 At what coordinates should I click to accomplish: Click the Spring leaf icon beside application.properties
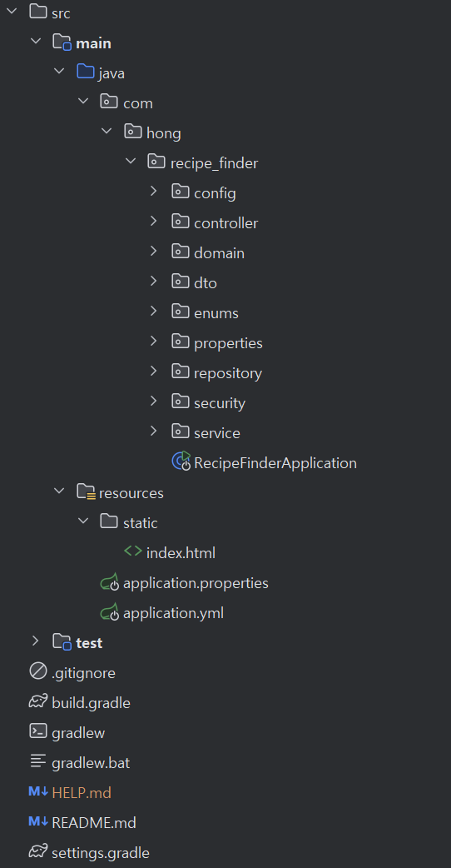[110, 582]
